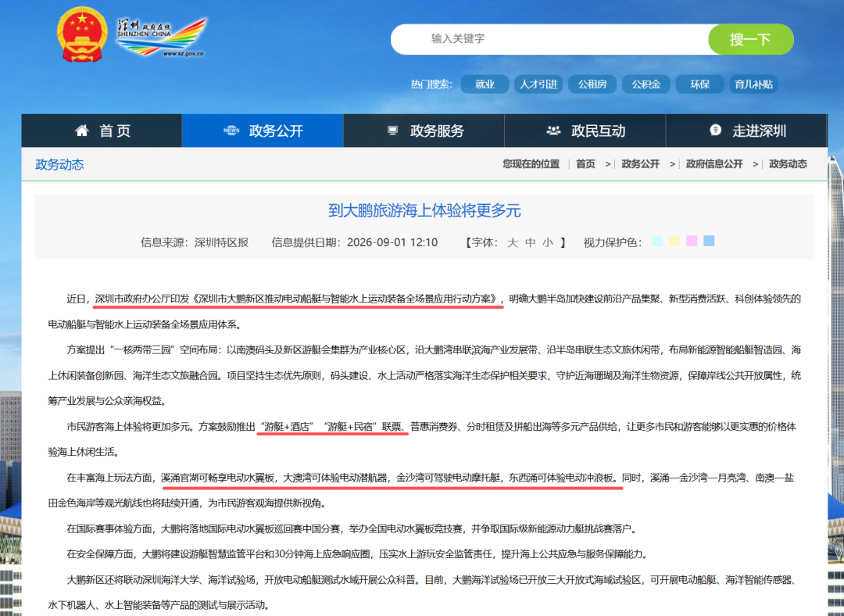The height and width of the screenshot is (616, 844).
Task: Click the 输入关键字 search field
Action: click(x=549, y=39)
